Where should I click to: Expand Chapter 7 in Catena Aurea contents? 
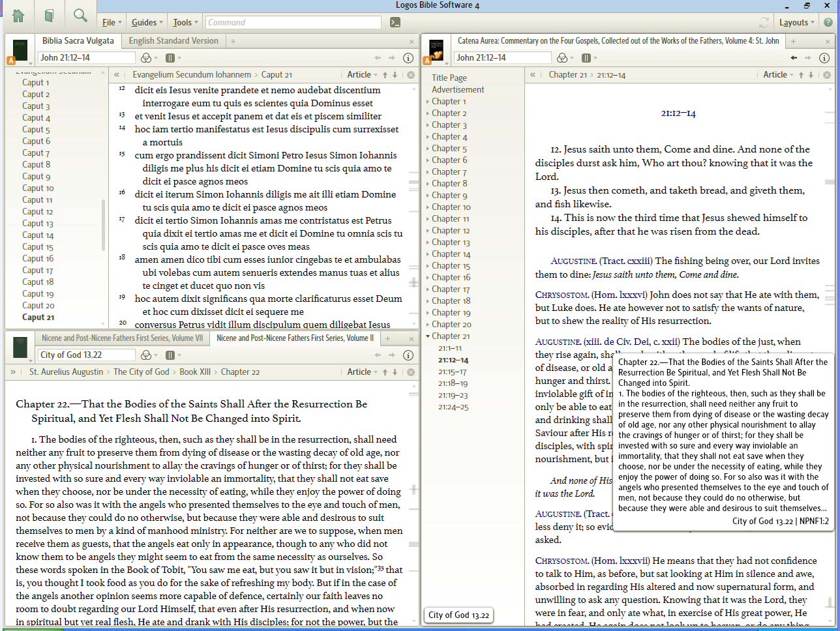(428, 172)
